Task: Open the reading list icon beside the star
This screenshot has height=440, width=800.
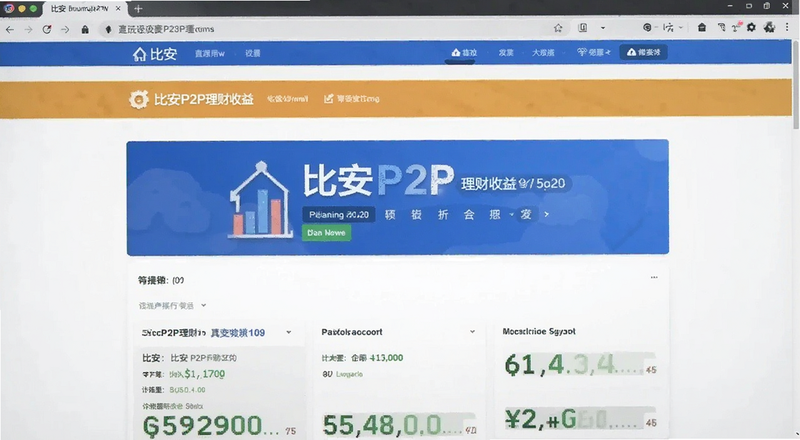Action: [583, 28]
